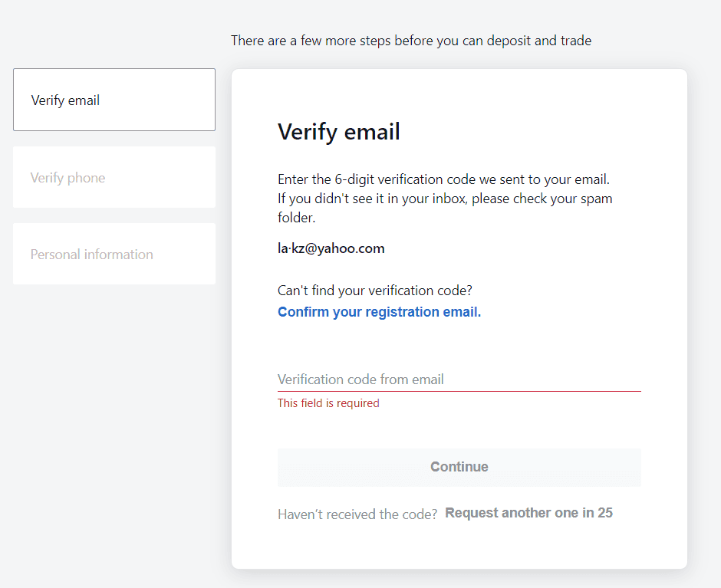Viewport: 721px width, 588px height.
Task: Click the word Continue on the button
Action: pyautogui.click(x=459, y=467)
